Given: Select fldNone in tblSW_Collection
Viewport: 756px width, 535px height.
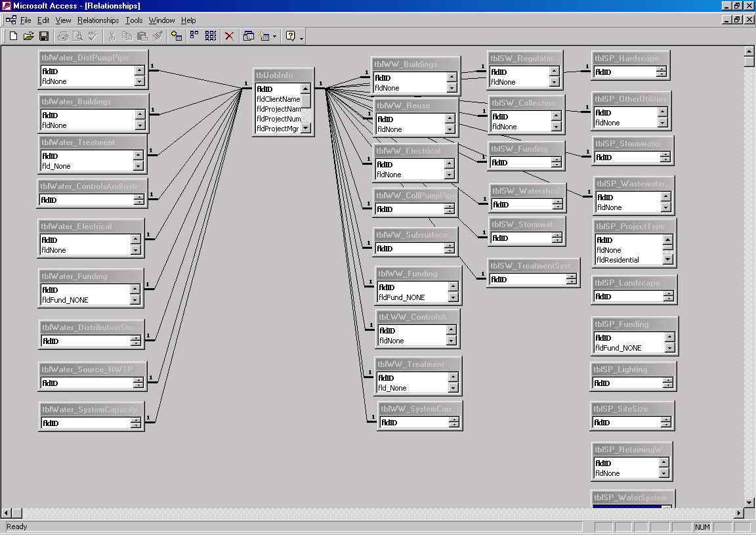Looking at the screenshot, I should coord(521,127).
